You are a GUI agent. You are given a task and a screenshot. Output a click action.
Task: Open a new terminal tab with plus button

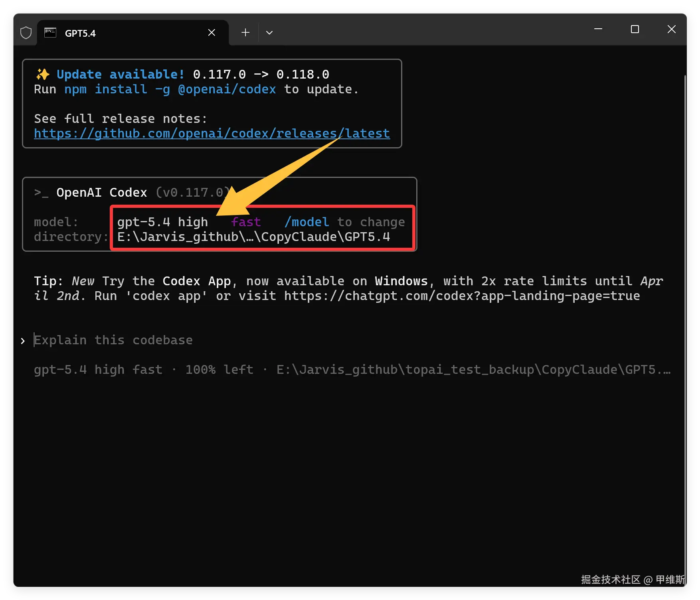tap(245, 33)
